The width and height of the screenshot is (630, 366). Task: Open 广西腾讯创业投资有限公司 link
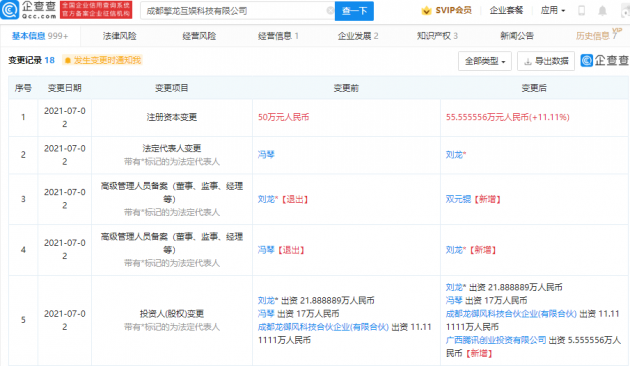point(496,340)
